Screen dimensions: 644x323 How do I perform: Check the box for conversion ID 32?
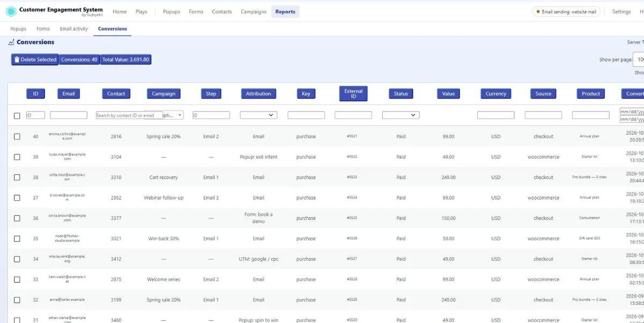17,299
